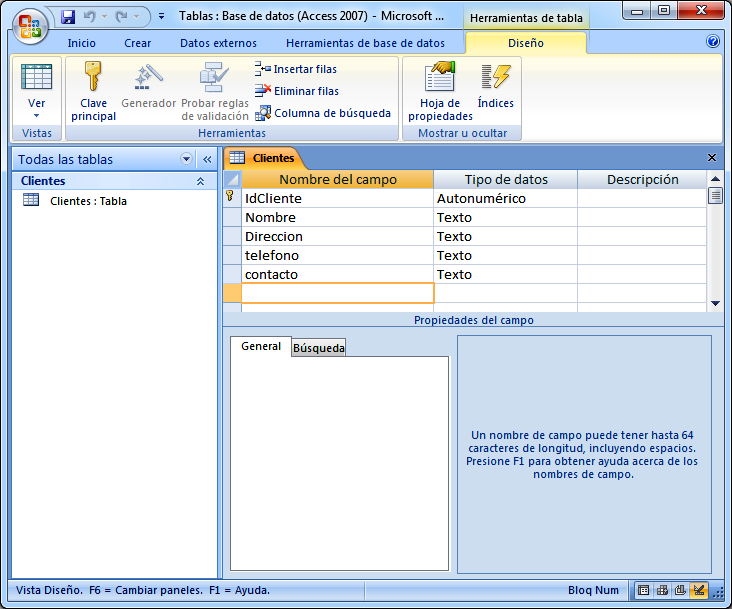Customize the Quick Access Toolbar dropdown
Screen dimensions: 732x609
click(161, 16)
